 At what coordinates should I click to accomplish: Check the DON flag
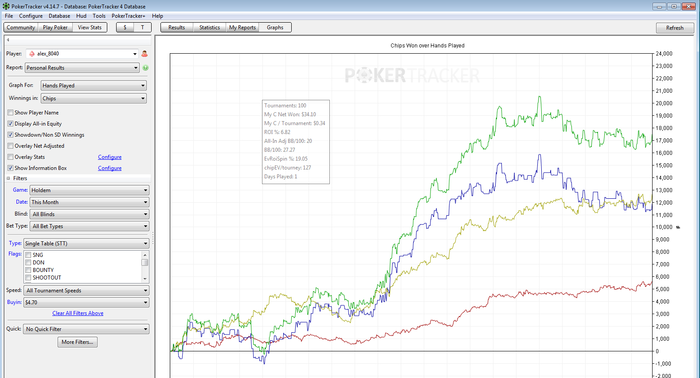28,262
